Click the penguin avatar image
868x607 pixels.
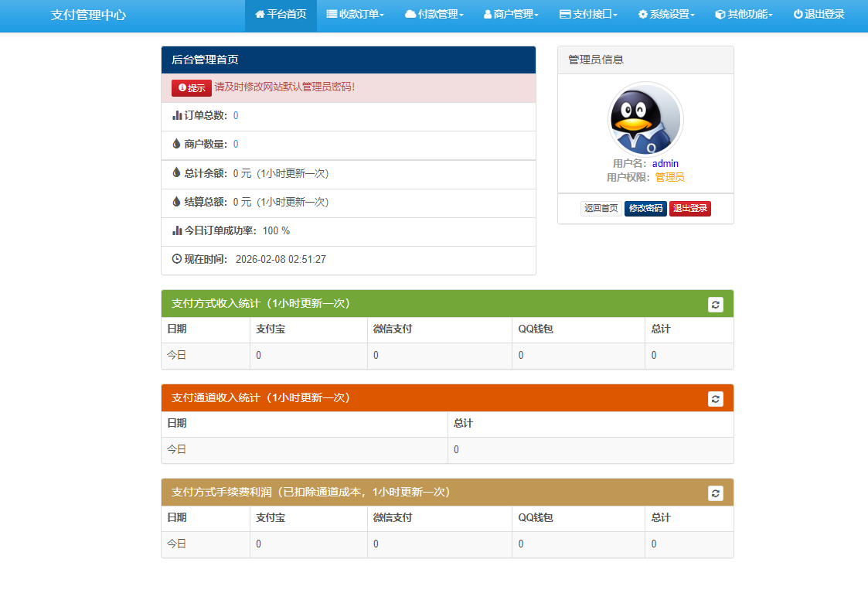tap(645, 118)
